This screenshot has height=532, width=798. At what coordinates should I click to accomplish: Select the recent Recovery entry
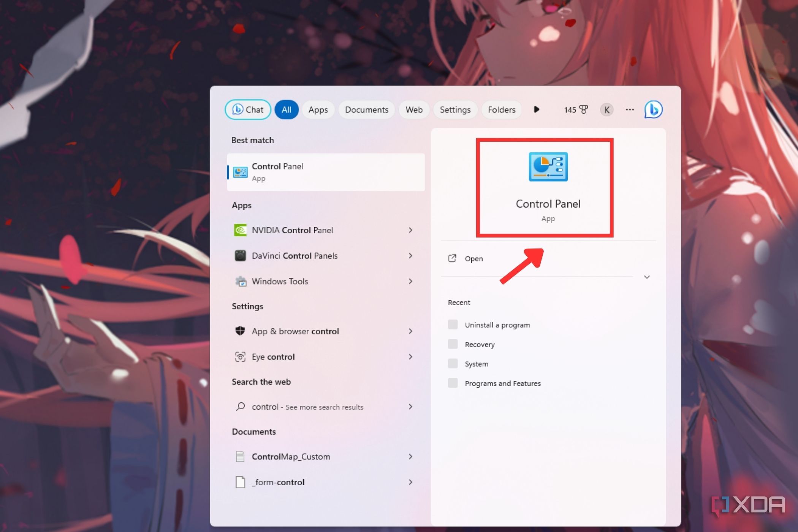pos(480,344)
